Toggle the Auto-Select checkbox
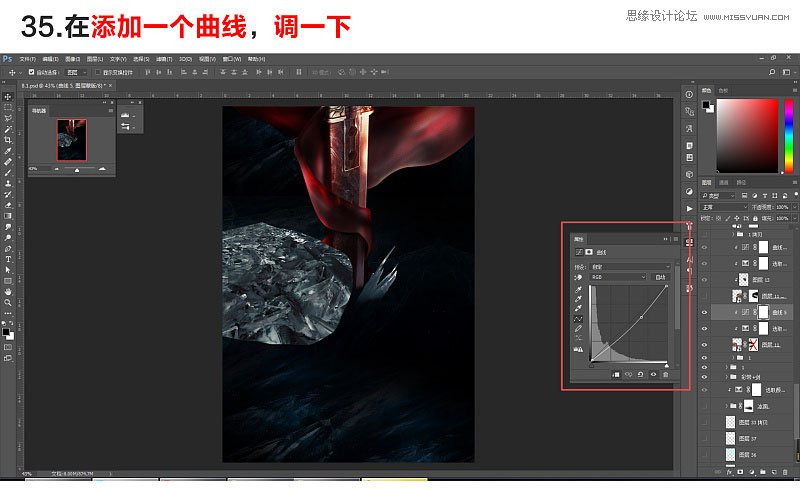The image size is (800, 489). (32, 72)
